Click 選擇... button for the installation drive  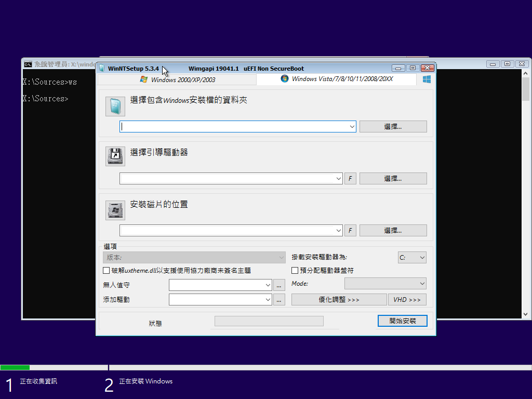(x=393, y=230)
